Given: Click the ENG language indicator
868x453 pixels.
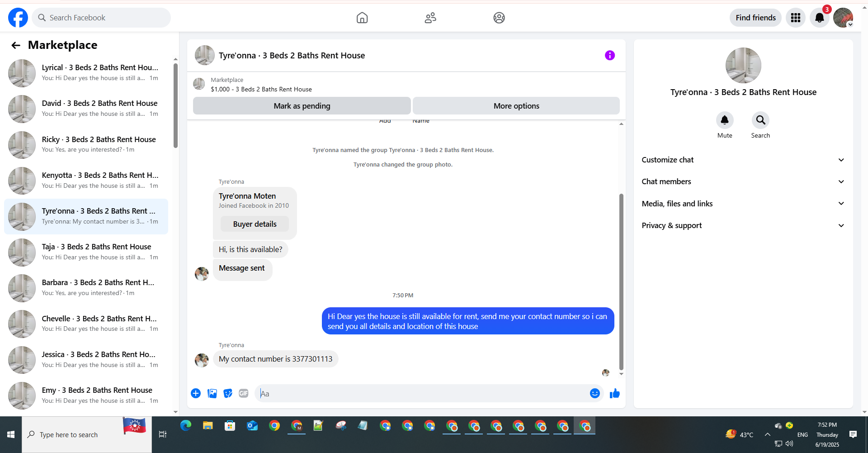Looking at the screenshot, I should coord(802,434).
